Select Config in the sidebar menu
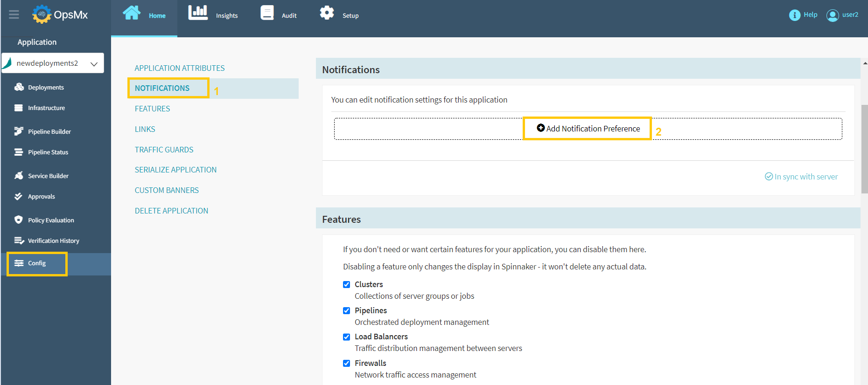Screen dimensions: 868x385 point(36,263)
